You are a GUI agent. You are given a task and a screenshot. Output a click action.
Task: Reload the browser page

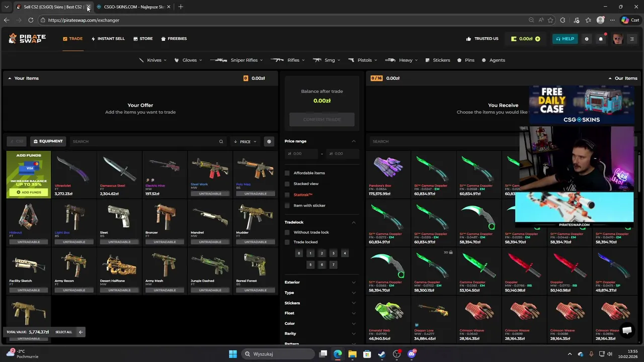31,20
